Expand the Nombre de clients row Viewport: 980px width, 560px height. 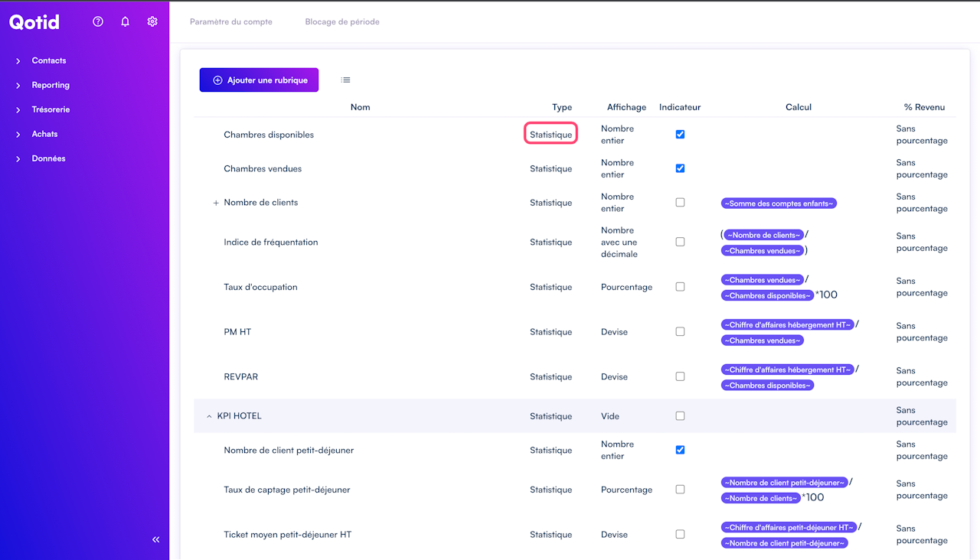pos(216,203)
